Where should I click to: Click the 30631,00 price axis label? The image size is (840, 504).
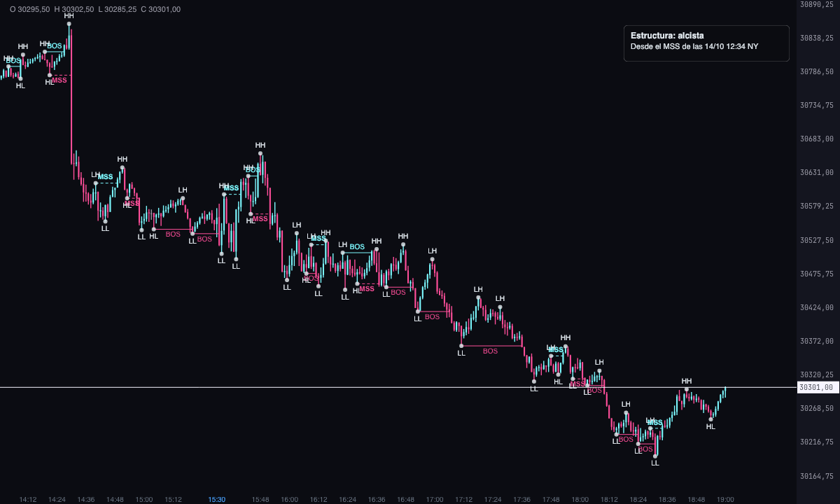(x=817, y=172)
